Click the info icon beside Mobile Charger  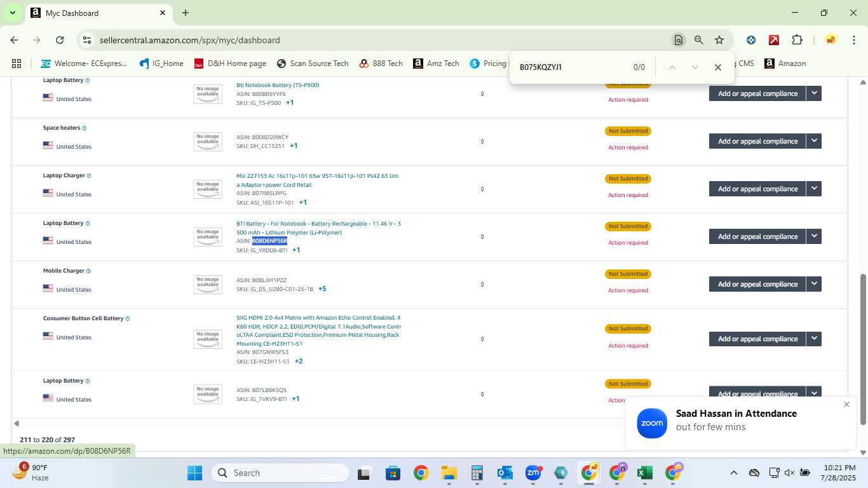(88, 271)
